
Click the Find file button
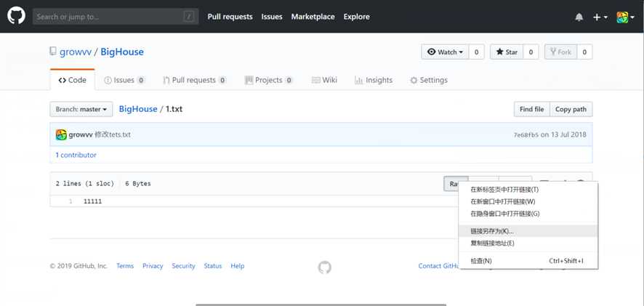(531, 109)
